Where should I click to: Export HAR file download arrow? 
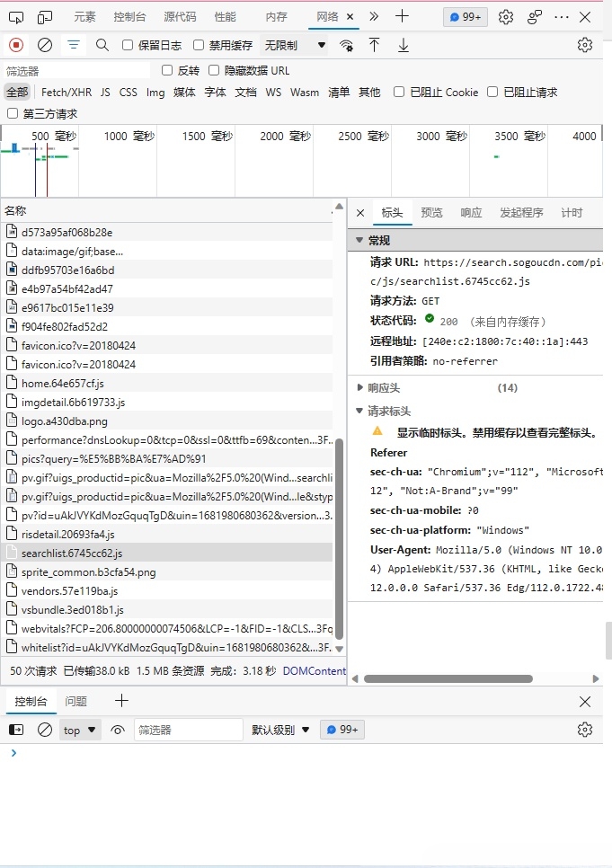pyautogui.click(x=404, y=45)
